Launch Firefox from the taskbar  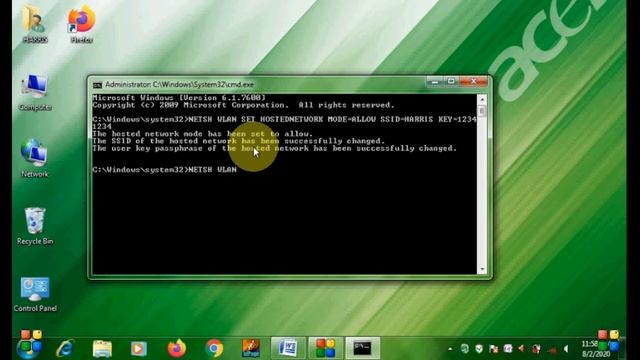tap(176, 348)
